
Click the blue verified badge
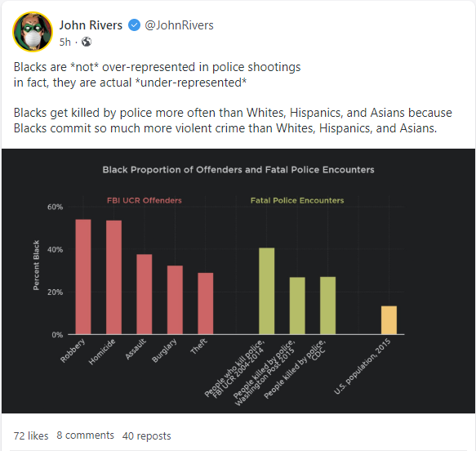134,25
